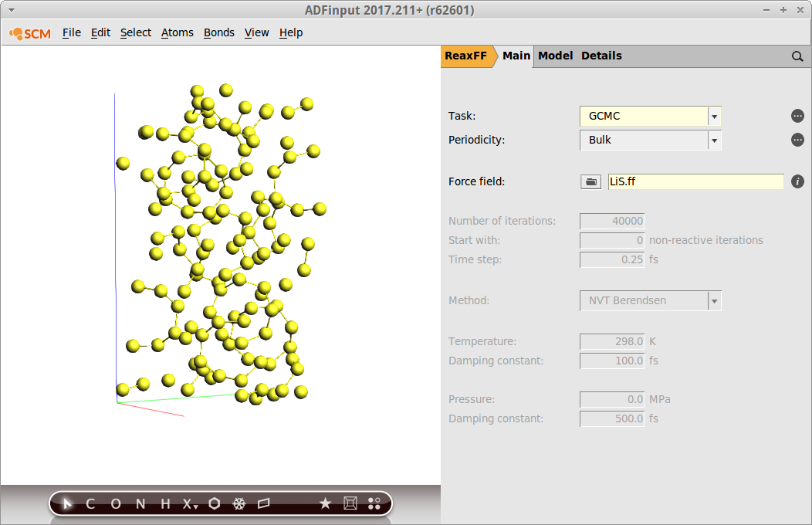The height and width of the screenshot is (525, 812).
Task: Click the temperature Damping constant 100.0 field
Action: pyautogui.click(x=612, y=361)
